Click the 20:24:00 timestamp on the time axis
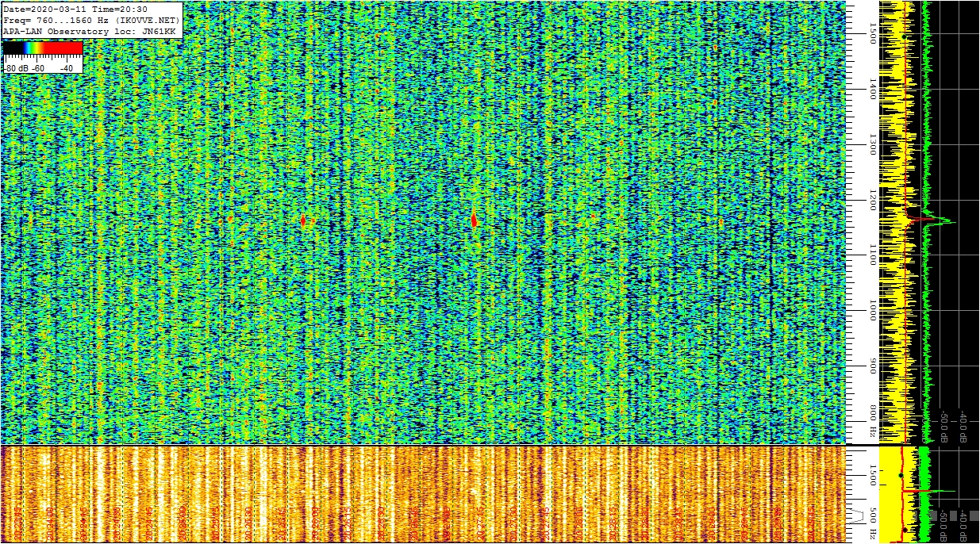This screenshot has width=980, height=544. tap(50, 523)
